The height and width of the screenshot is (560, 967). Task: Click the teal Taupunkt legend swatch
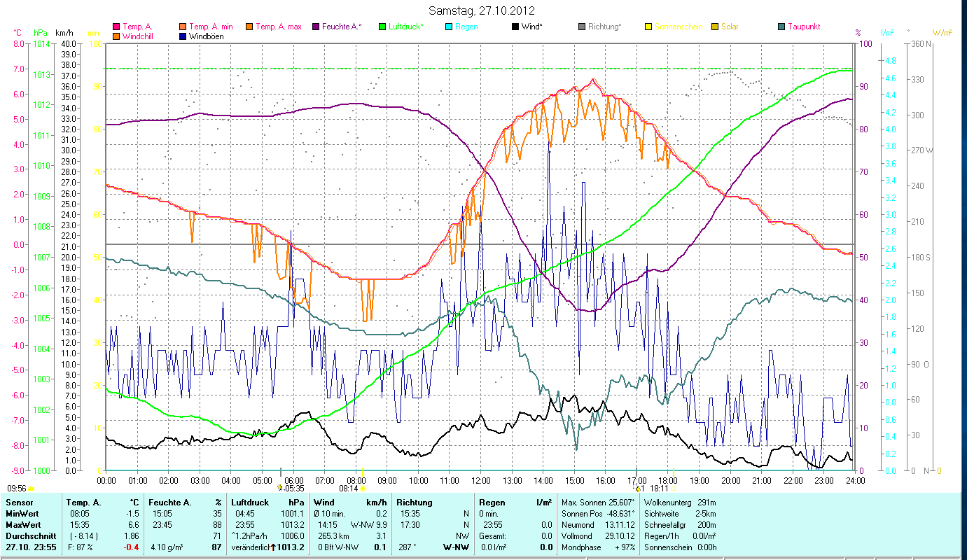click(x=781, y=27)
